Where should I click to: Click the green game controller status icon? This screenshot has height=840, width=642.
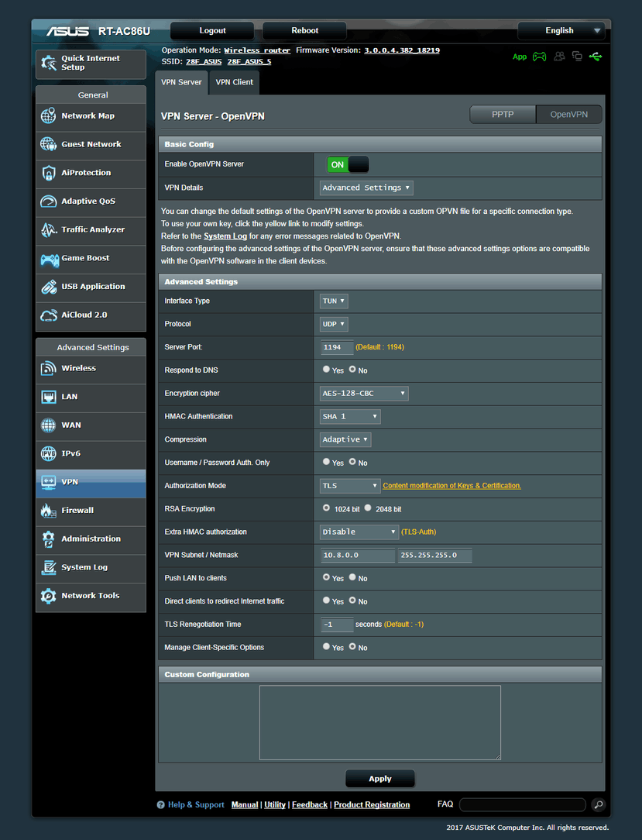click(539, 57)
